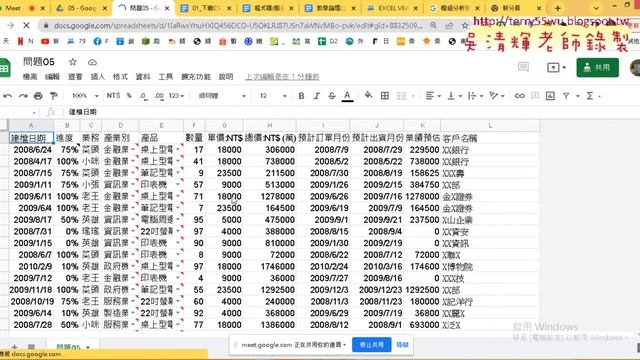Image resolution: width=640 pixels, height=360 pixels.
Task: Check the cloud save status icon
Action: click(x=92, y=62)
